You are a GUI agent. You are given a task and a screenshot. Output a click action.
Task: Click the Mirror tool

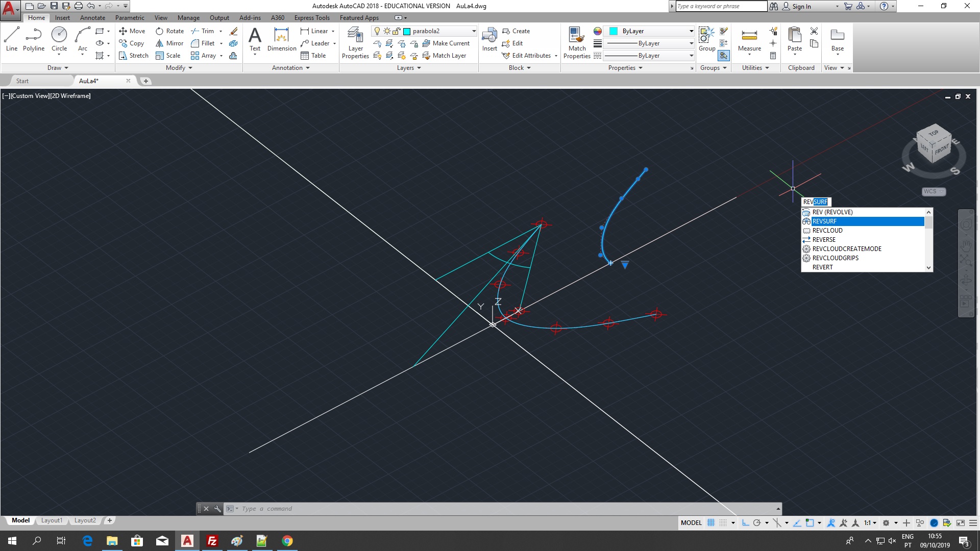click(x=169, y=43)
